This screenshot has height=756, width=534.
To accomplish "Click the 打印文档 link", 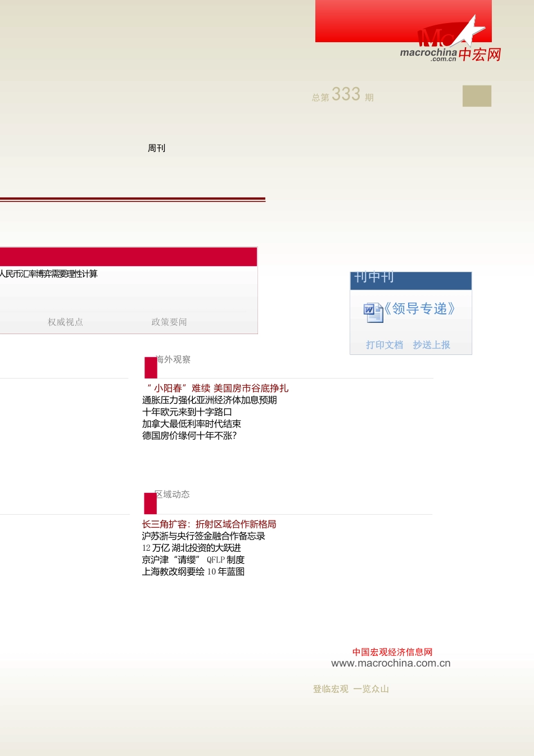I will tap(384, 345).
